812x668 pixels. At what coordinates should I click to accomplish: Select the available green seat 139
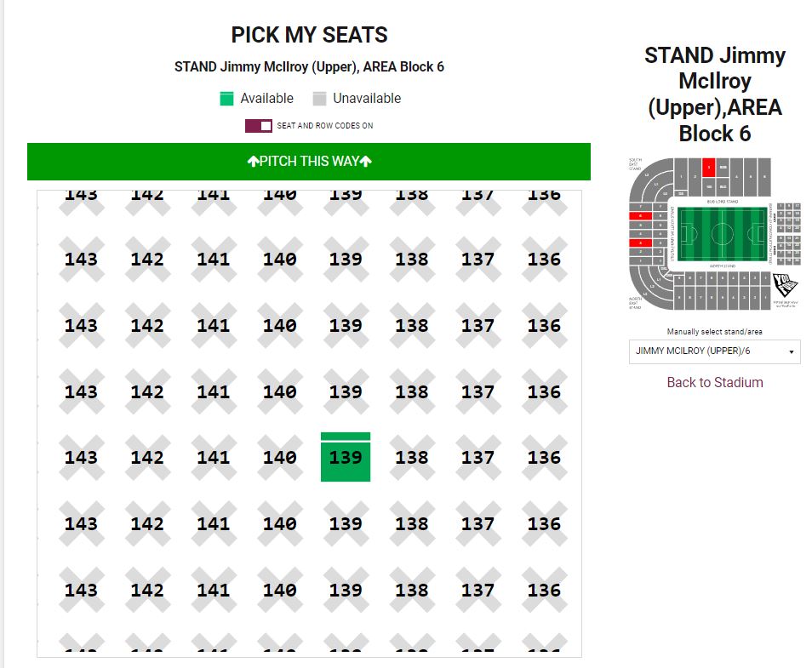346,458
